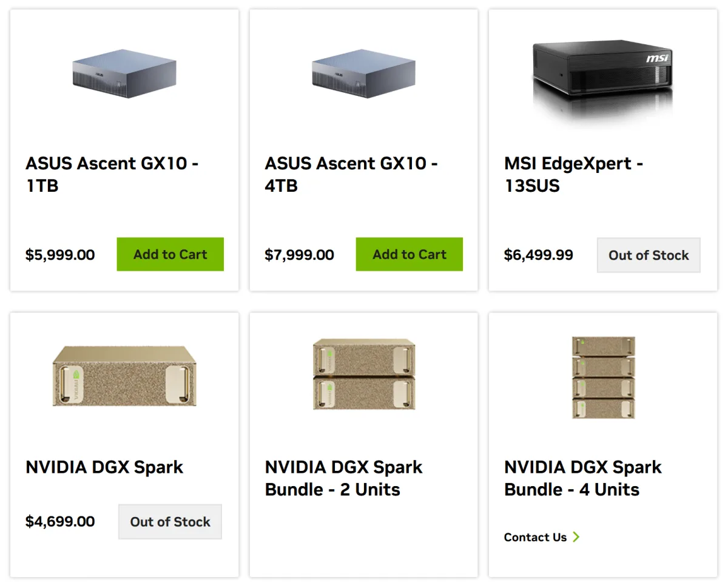
Task: Add the ASUS Ascent GX10 1TB to cart
Action: tap(170, 254)
